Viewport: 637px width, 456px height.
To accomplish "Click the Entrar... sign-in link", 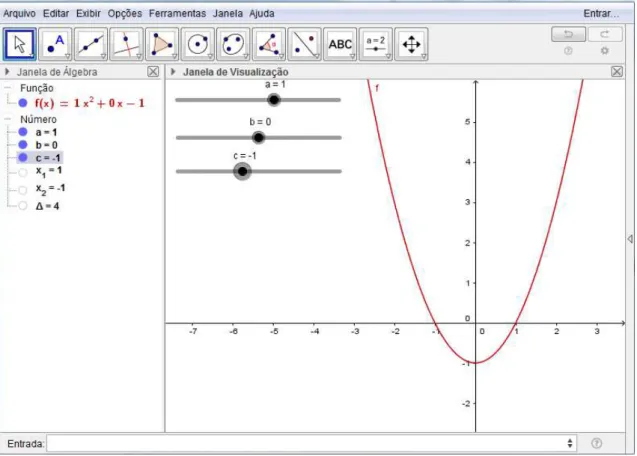I will point(601,13).
